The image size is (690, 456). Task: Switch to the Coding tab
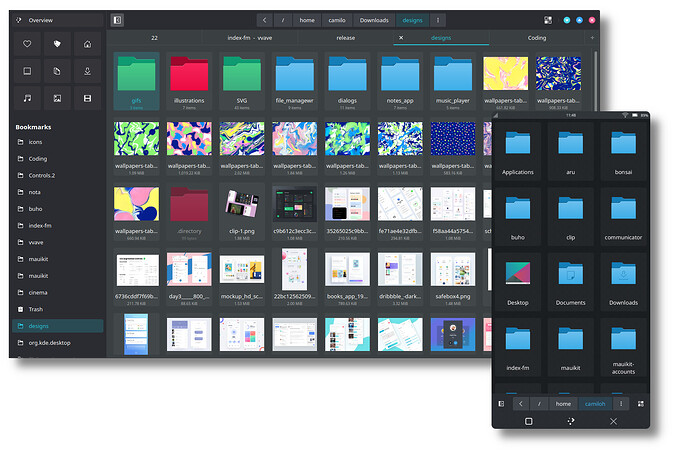(x=537, y=38)
